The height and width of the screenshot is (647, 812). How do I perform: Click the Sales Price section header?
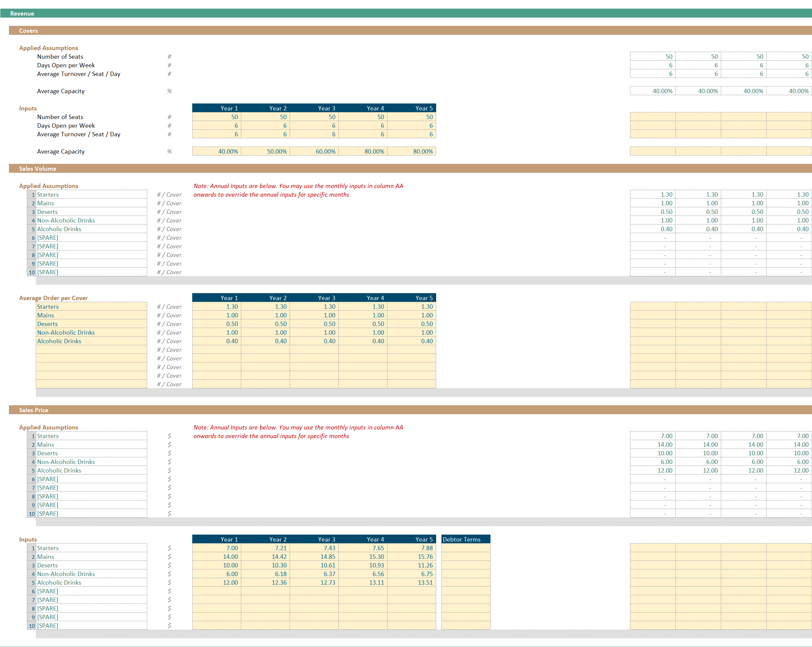coord(411,410)
